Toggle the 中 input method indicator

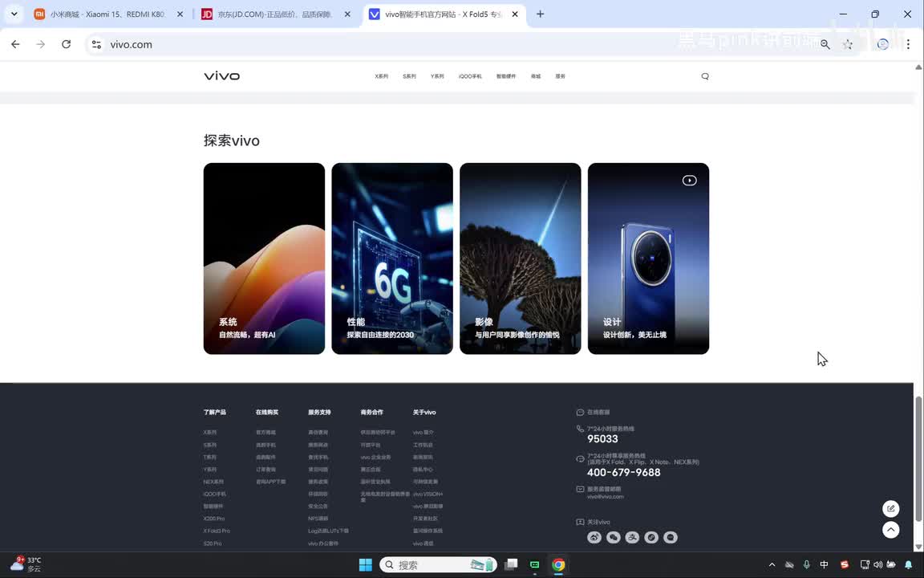tap(824, 564)
